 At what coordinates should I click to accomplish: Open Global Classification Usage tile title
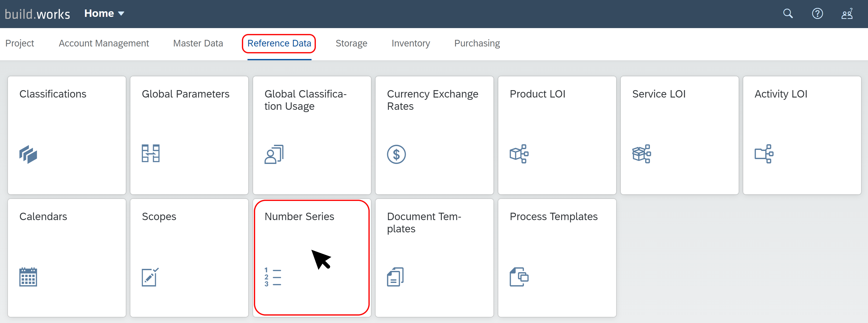[306, 100]
